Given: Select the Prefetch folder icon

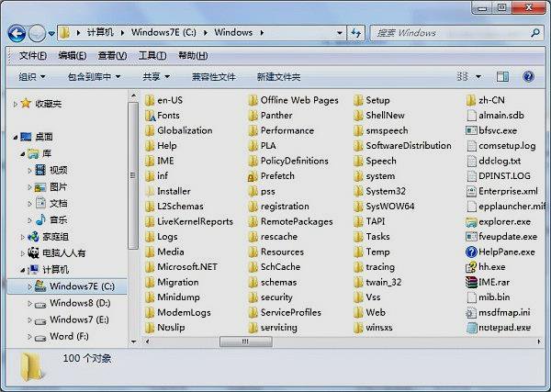Looking at the screenshot, I should pos(253,176).
